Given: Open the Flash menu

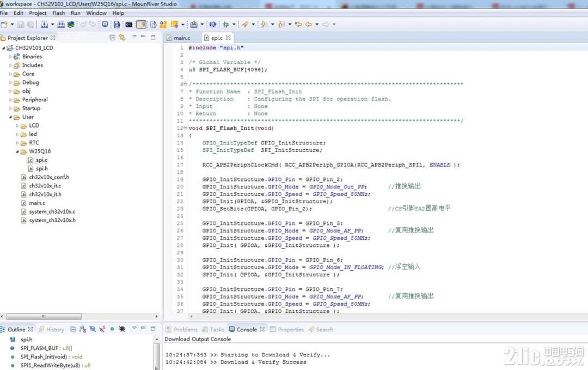Looking at the screenshot, I should click(58, 13).
